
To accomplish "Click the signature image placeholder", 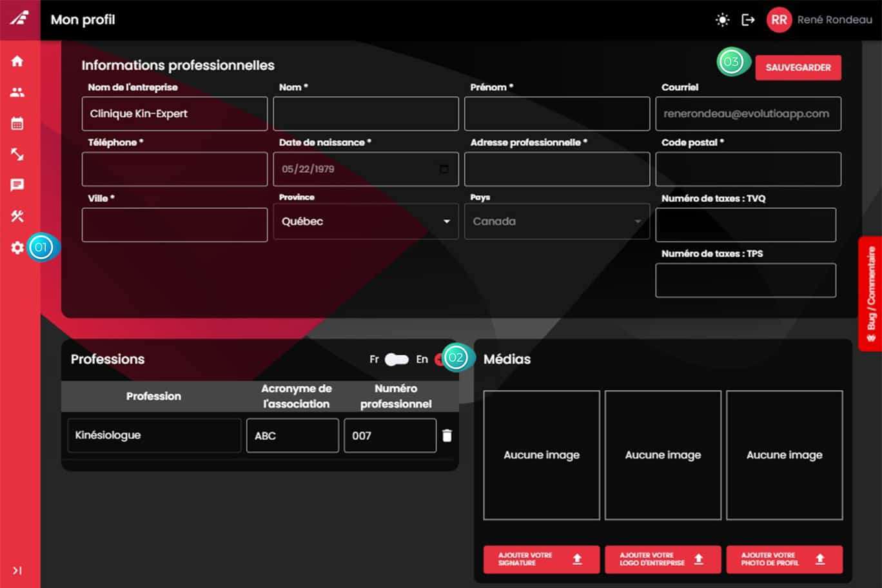I will click(542, 455).
